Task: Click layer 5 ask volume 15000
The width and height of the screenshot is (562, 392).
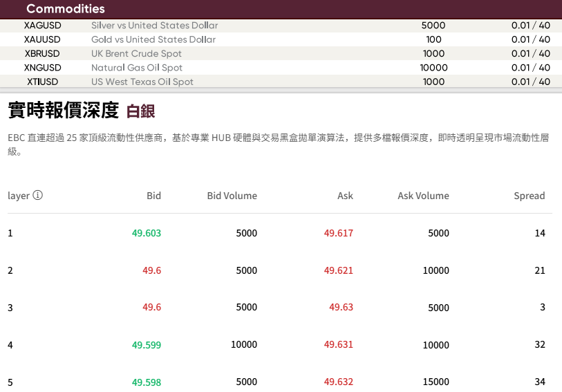Action: coord(435,382)
